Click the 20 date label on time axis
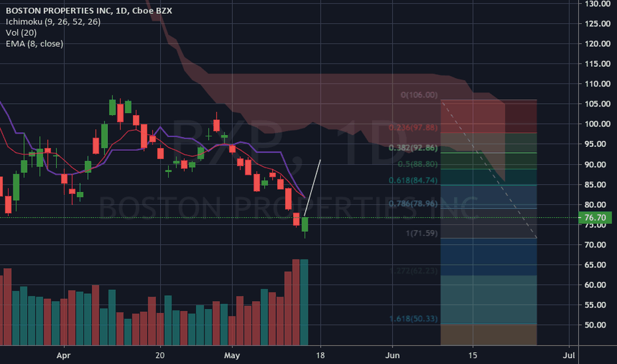Screen dimensions: 617x364 coord(160,355)
